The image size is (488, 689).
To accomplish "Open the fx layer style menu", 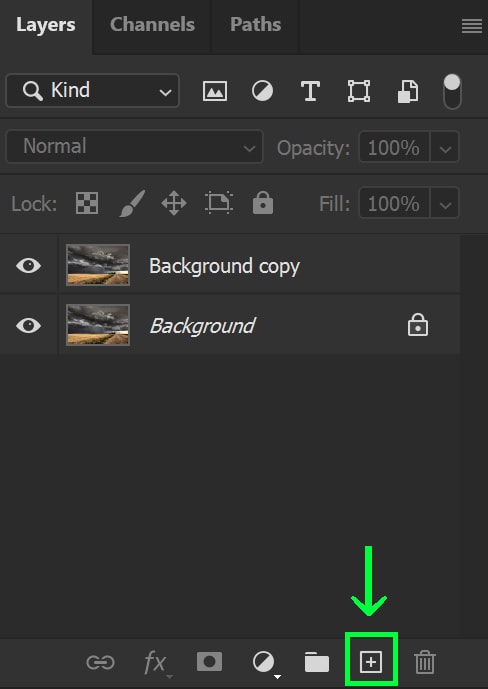I will pyautogui.click(x=155, y=663).
